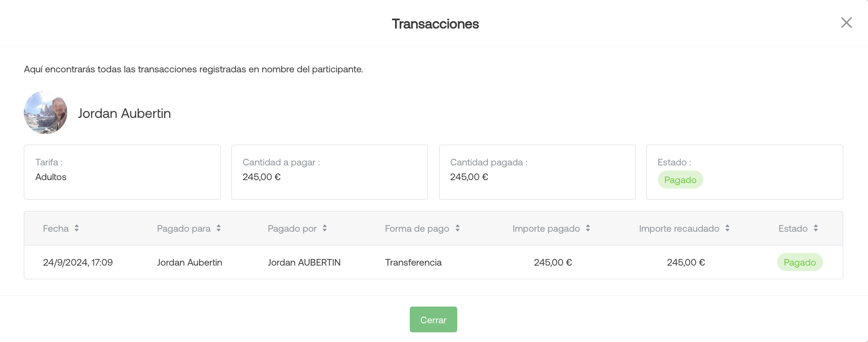The image size is (868, 342).
Task: Select the Fecha column header
Action: click(x=56, y=228)
